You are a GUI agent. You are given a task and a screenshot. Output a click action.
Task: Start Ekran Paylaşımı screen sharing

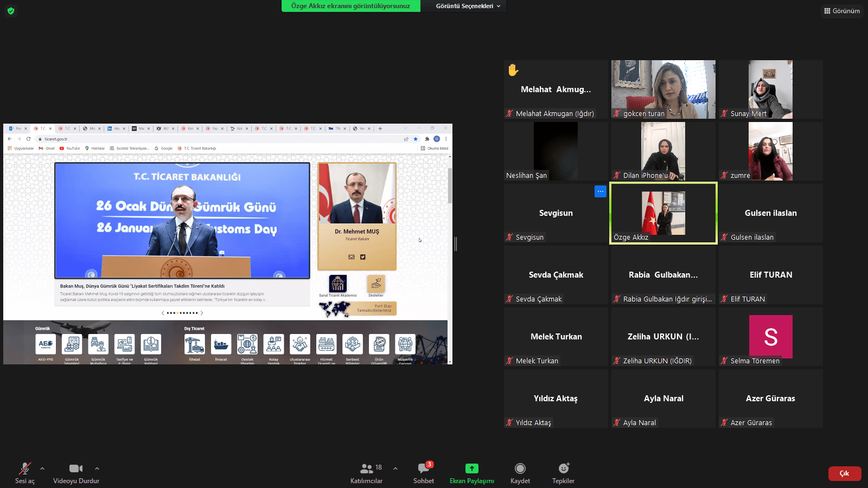pyautogui.click(x=471, y=473)
